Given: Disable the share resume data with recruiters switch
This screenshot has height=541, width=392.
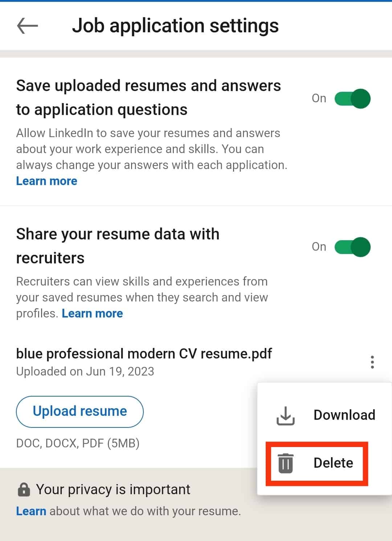Looking at the screenshot, I should 352,247.
